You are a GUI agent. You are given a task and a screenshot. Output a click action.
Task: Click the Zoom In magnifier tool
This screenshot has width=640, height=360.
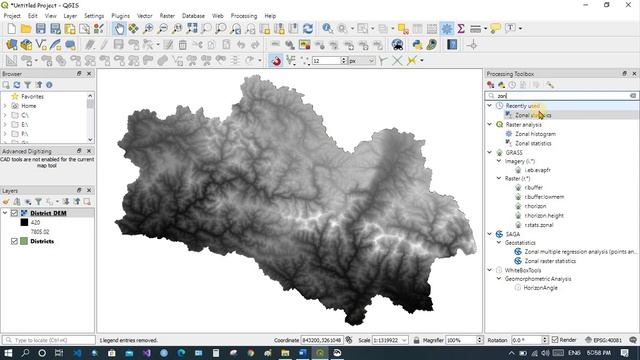pos(148,29)
